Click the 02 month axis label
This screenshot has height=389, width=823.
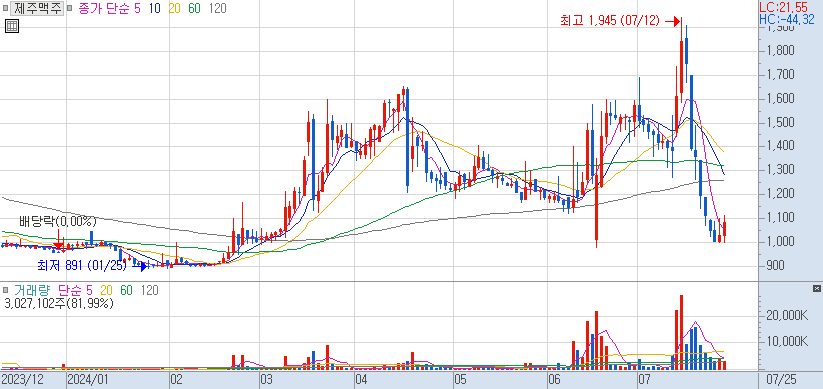pos(176,379)
